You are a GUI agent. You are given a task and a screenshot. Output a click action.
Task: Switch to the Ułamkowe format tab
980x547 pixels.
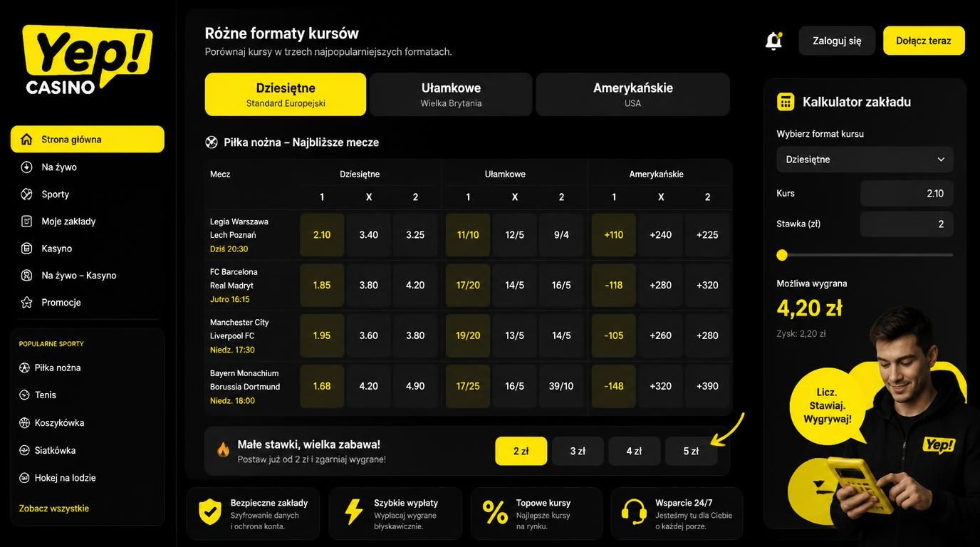[451, 94]
